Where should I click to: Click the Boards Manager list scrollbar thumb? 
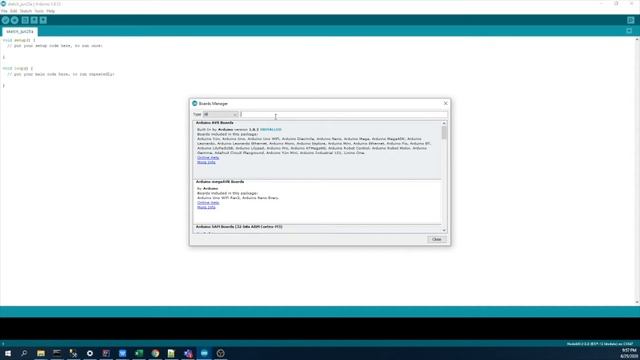coord(444,133)
